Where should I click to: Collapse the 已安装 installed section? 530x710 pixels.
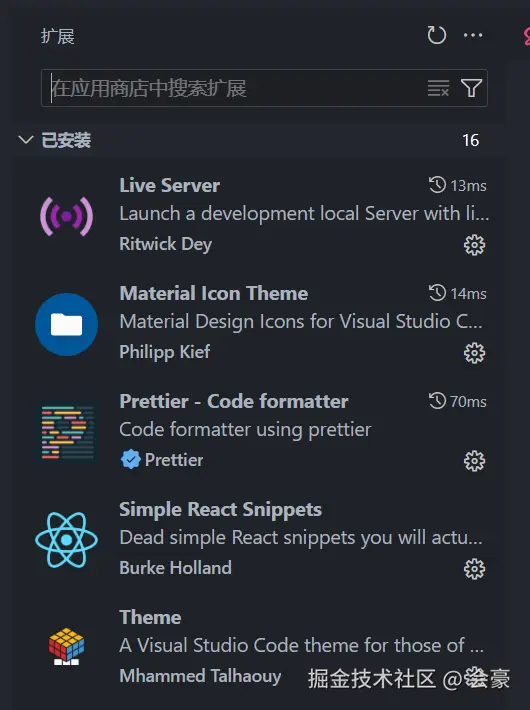[x=26, y=139]
